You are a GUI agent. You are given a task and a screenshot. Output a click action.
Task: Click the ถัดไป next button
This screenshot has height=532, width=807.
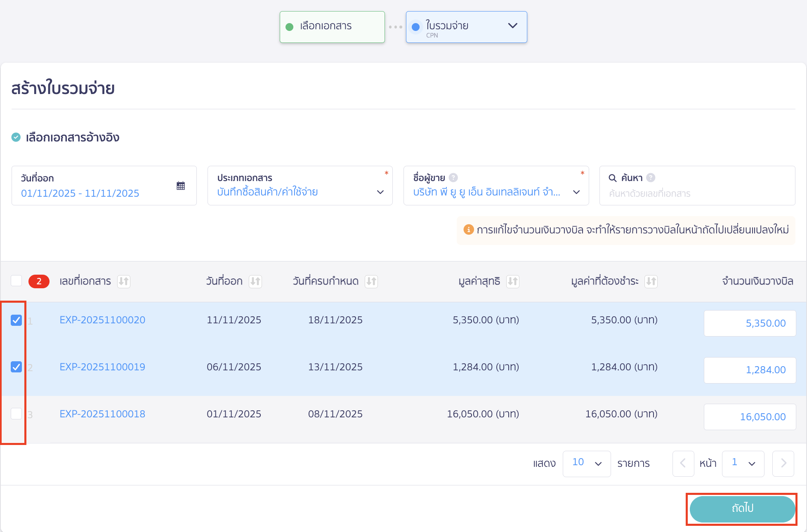[x=742, y=509]
